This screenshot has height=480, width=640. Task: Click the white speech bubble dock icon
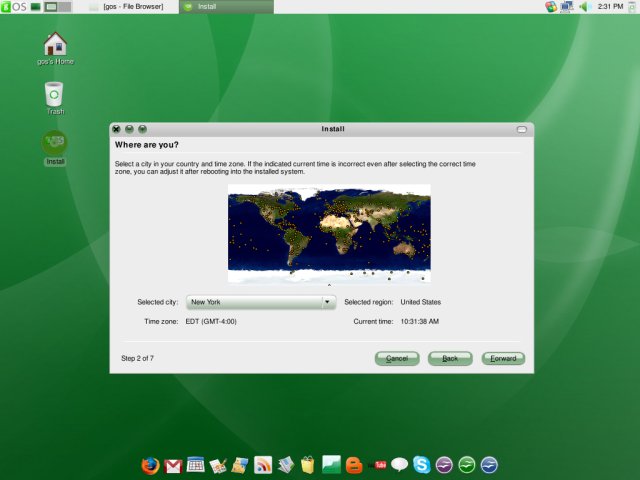[x=399, y=464]
